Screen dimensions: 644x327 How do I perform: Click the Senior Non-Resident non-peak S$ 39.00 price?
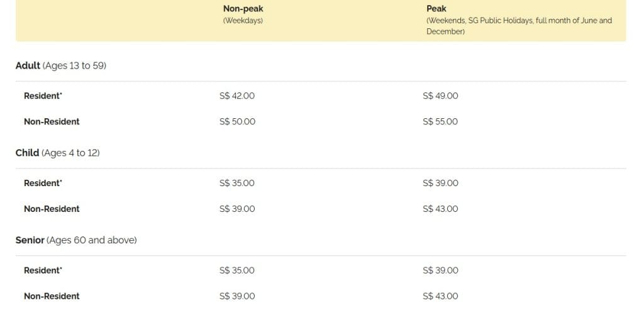237,296
